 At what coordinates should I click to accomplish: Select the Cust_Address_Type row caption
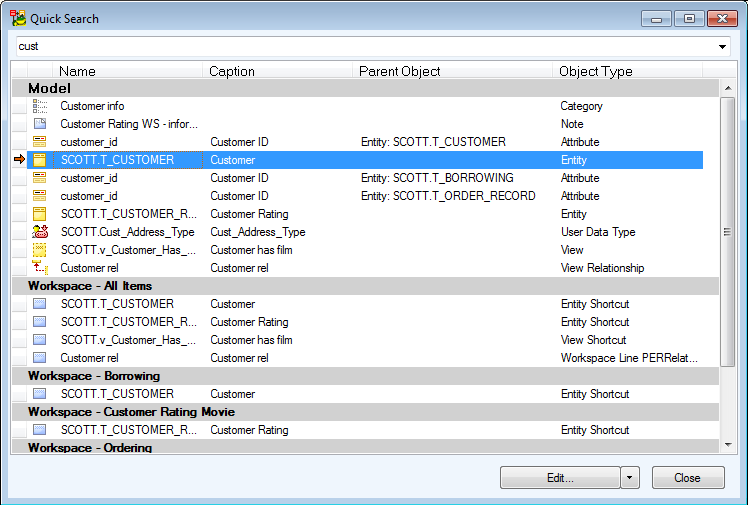pos(257,232)
